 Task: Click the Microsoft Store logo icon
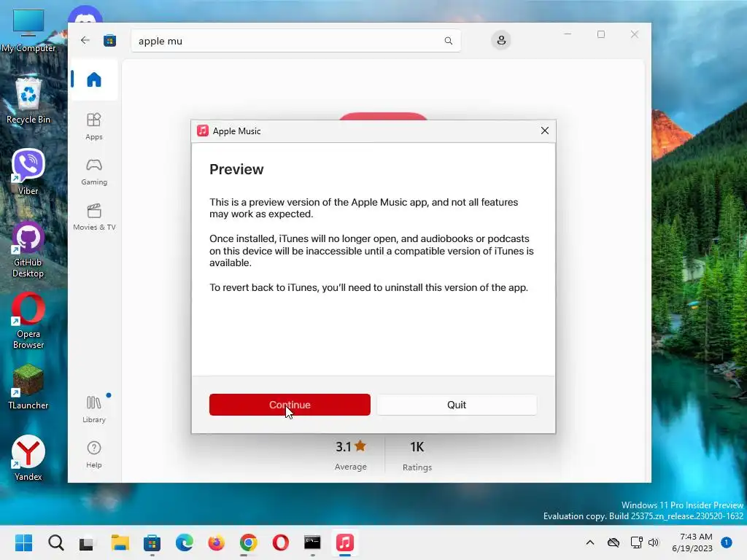point(110,41)
